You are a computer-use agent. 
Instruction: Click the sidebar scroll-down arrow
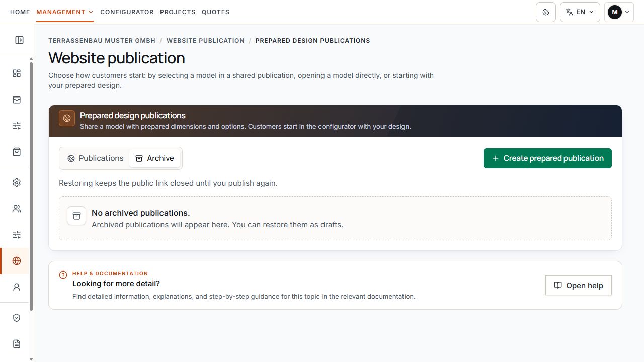[x=31, y=359]
